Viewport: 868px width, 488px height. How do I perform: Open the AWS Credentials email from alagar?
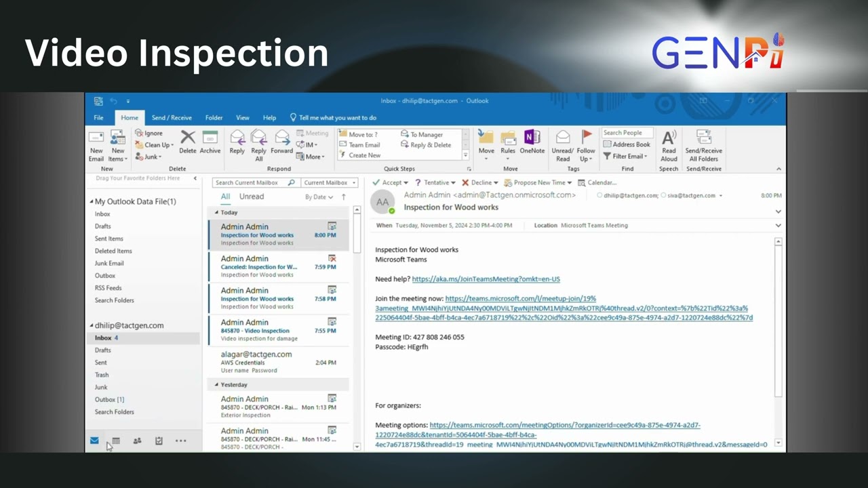278,363
